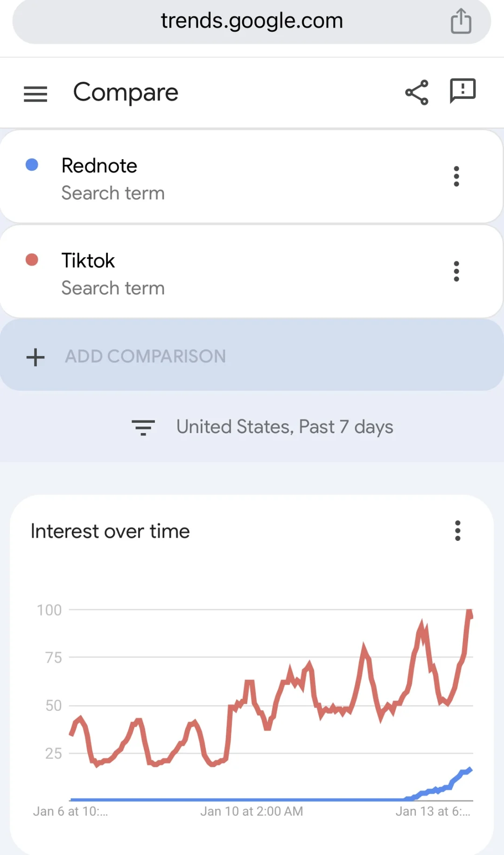The width and height of the screenshot is (504, 855).
Task: Tap the share icon beside Compare
Action: pos(417,92)
